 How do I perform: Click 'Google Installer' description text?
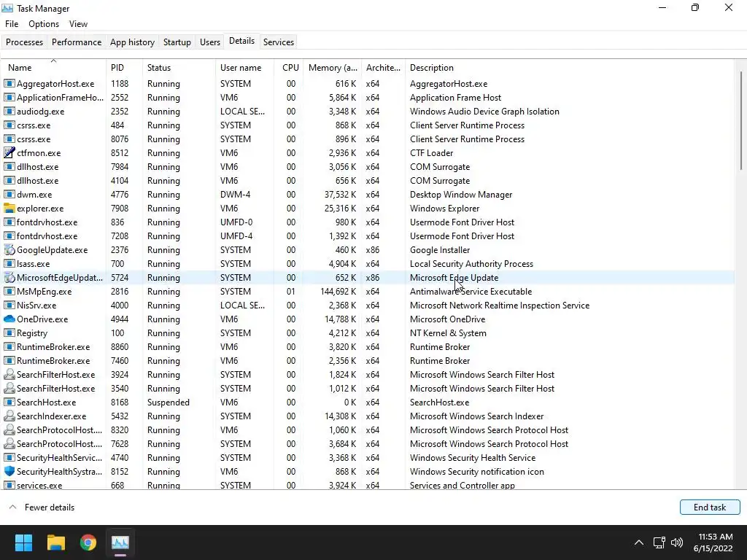pyautogui.click(x=440, y=249)
